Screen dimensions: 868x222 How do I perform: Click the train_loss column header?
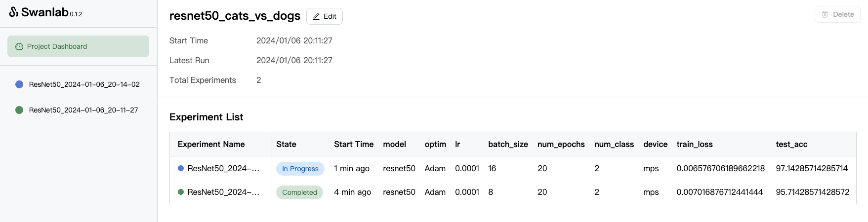coord(695,144)
